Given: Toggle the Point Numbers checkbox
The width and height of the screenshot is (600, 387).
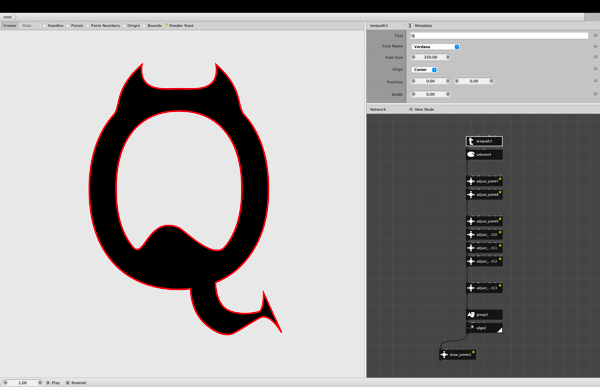Looking at the screenshot, I should point(87,26).
